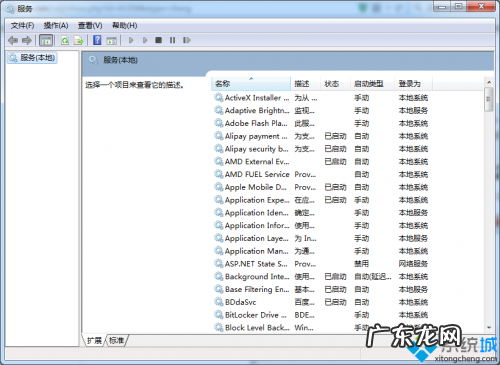Open the 查看(V) menu
This screenshot has height=365, width=500.
point(90,25)
